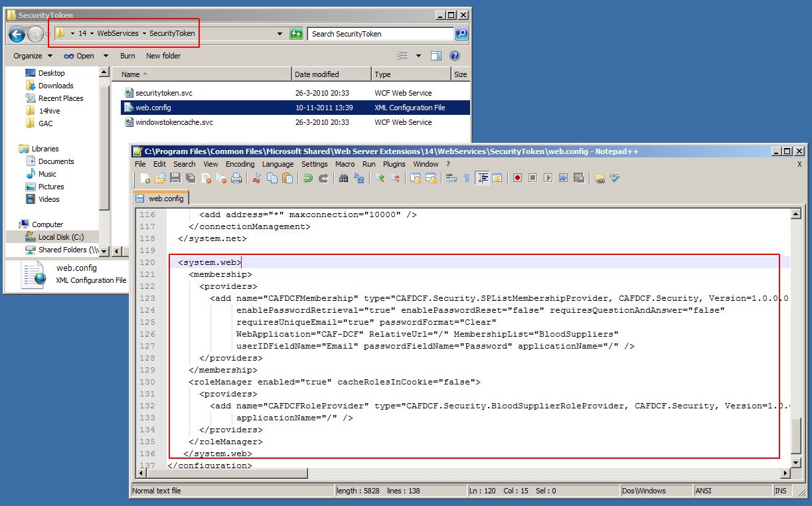812x506 pixels.
Task: Click the Close document toolbar icon
Action: (x=206, y=178)
